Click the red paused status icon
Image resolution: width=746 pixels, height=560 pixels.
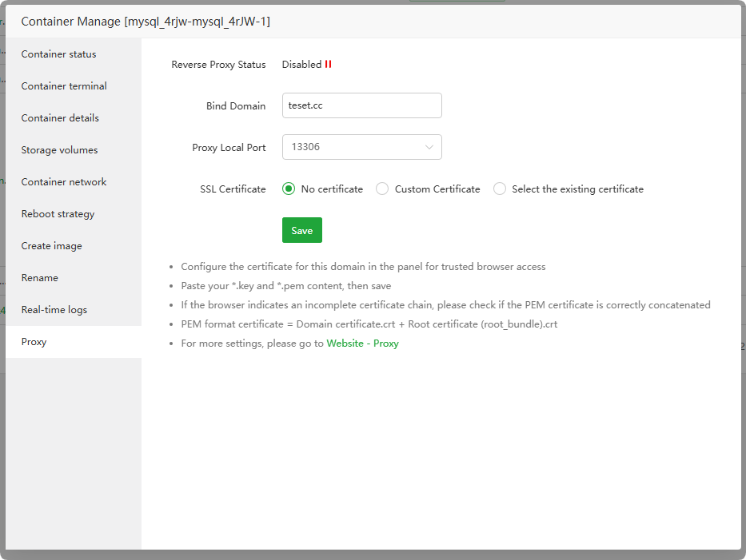(328, 65)
